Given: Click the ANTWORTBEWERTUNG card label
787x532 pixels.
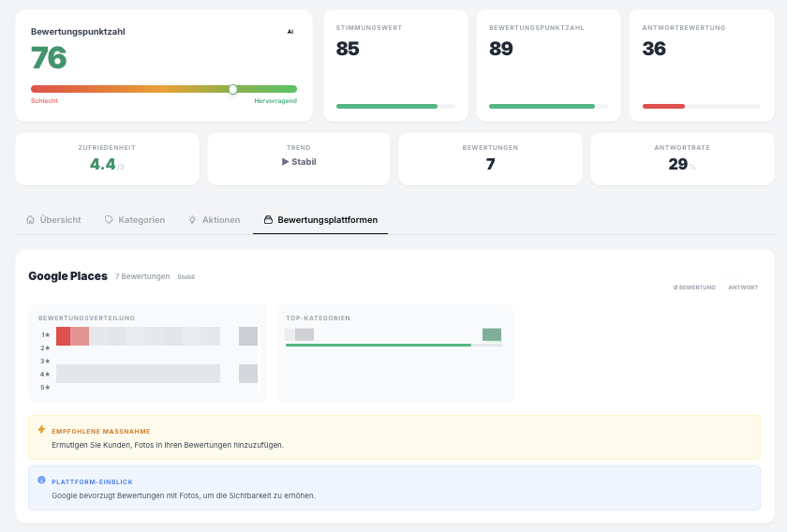Looking at the screenshot, I should click(684, 28).
